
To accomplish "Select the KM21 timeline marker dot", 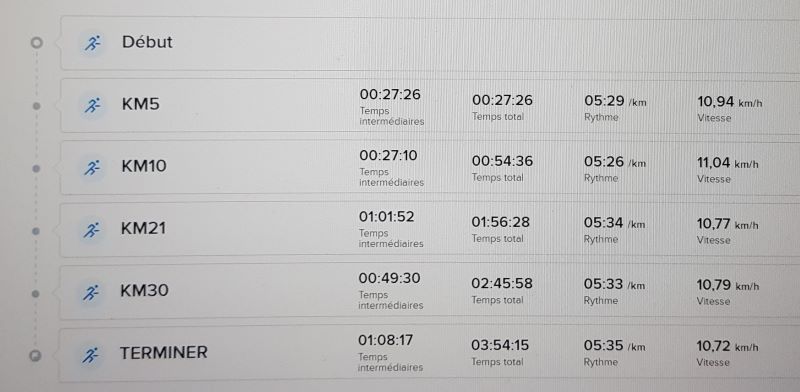I will [36, 231].
